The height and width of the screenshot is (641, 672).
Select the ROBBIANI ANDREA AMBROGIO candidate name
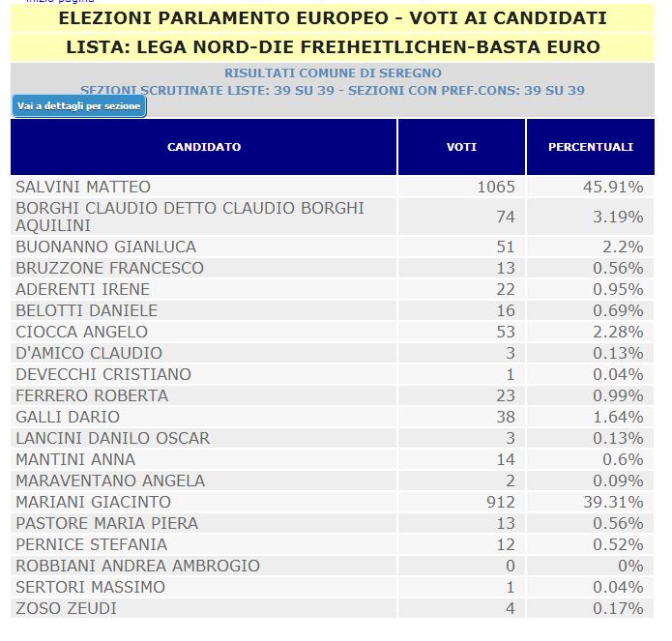click(x=137, y=566)
